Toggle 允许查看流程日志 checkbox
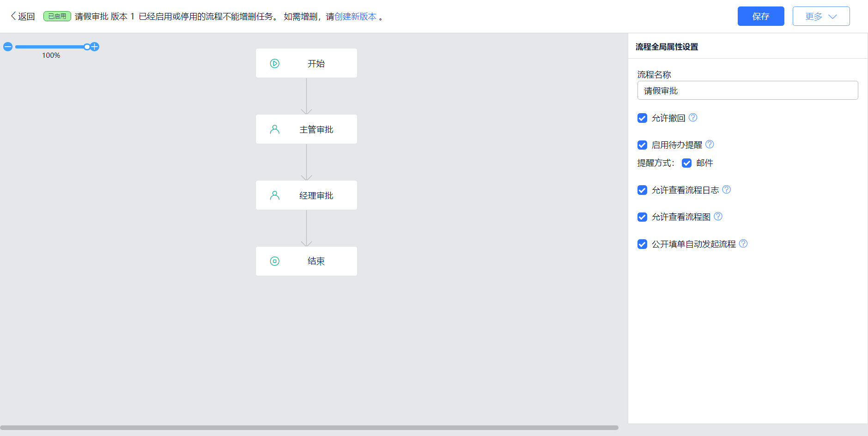The image size is (868, 436). [x=642, y=190]
